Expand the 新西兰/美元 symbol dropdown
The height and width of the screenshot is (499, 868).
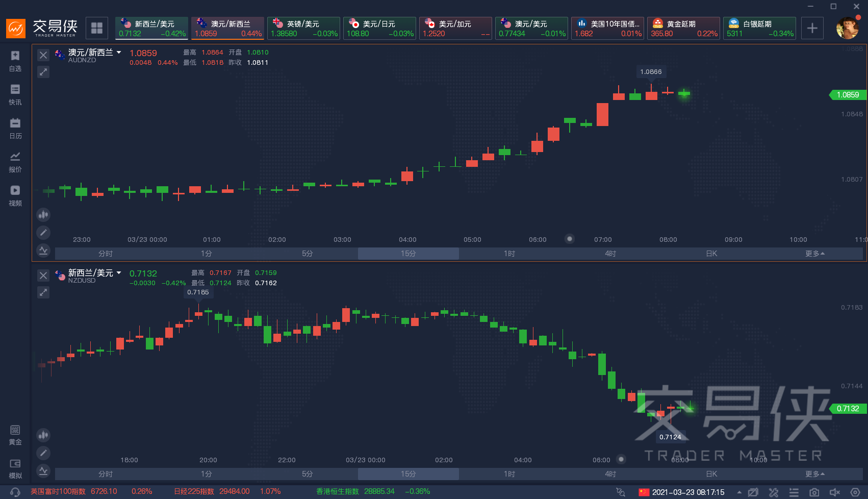[x=119, y=272]
